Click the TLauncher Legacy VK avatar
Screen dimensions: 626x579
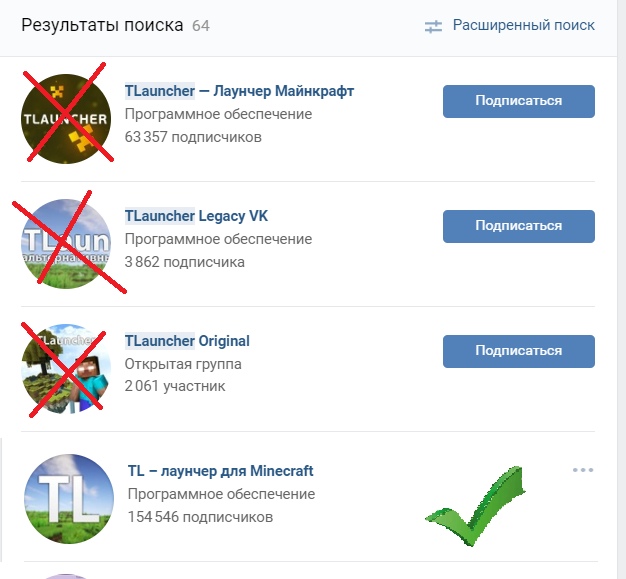(x=66, y=244)
